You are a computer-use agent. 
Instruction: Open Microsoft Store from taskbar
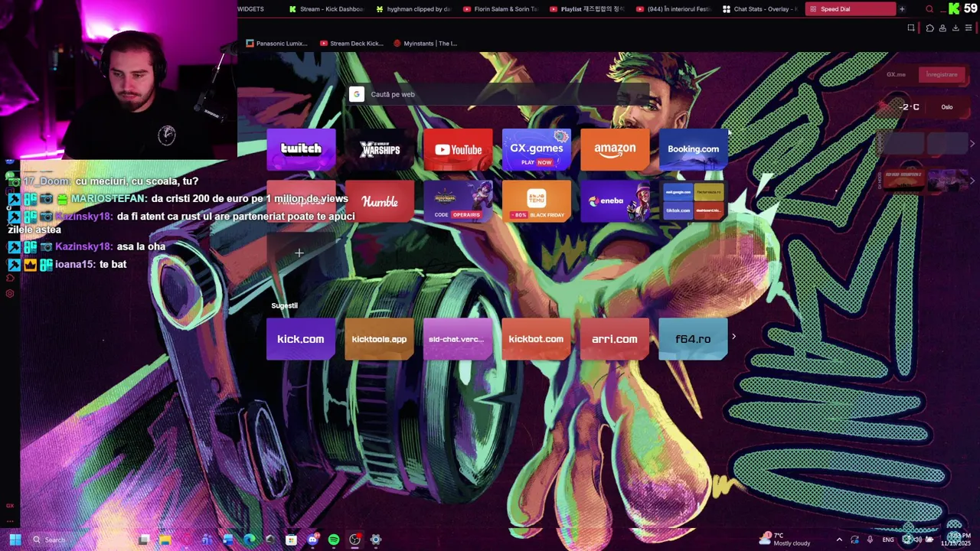tap(291, 540)
